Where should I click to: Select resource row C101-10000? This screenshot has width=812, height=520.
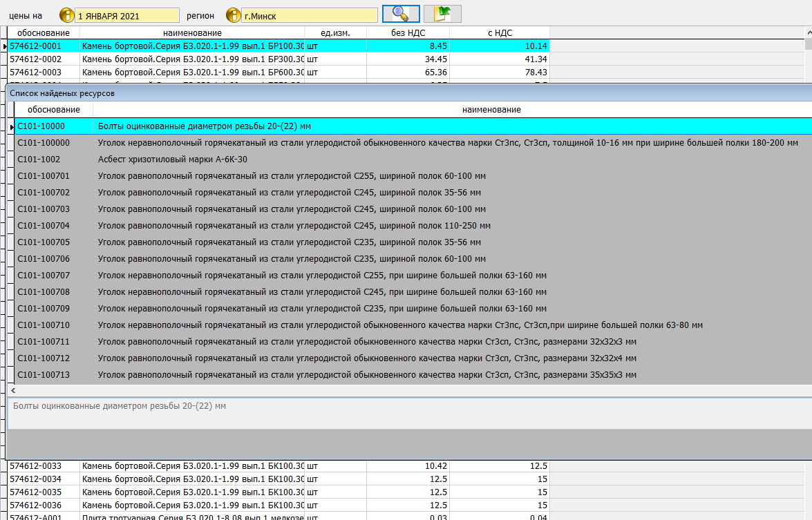[413, 126]
